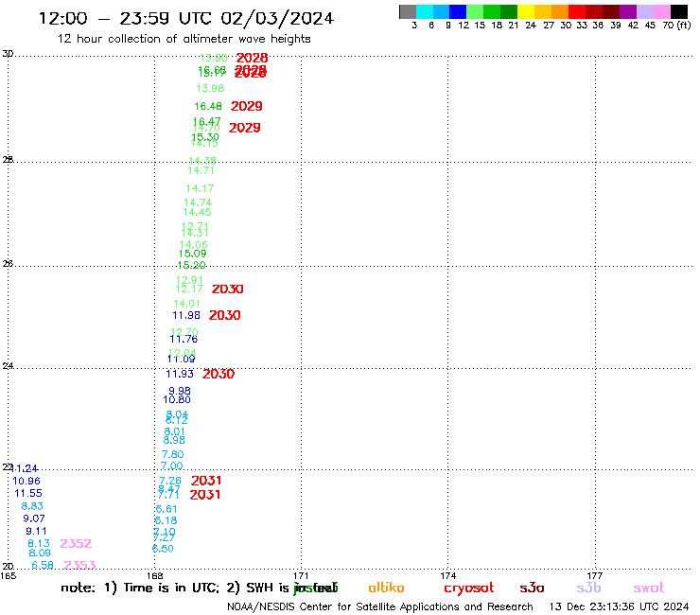Select the purple legend swatch
Screen dimensions: 700x615
(x=628, y=11)
